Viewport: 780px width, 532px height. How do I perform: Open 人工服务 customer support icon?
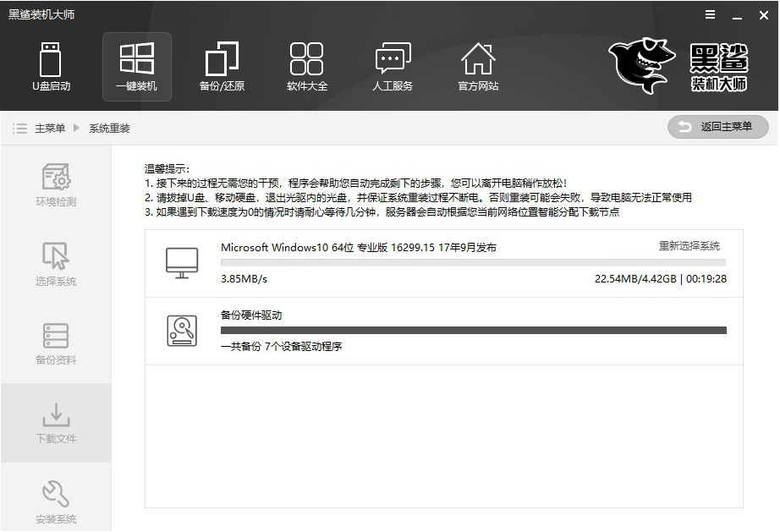pos(393,67)
